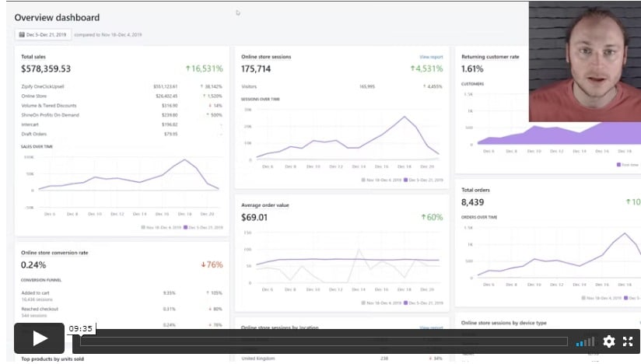
Task: Open the video player settings gear
Action: point(608,341)
